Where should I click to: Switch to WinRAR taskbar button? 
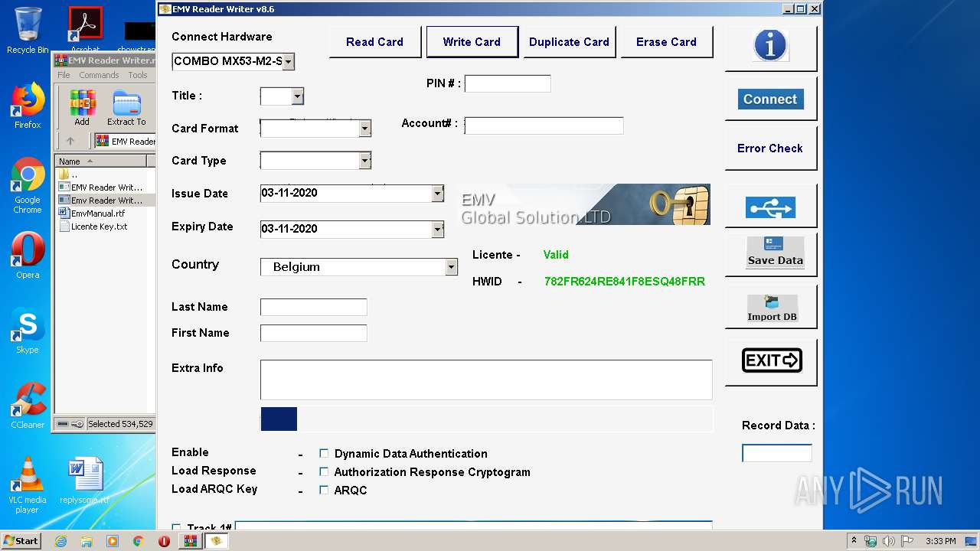[x=190, y=541]
